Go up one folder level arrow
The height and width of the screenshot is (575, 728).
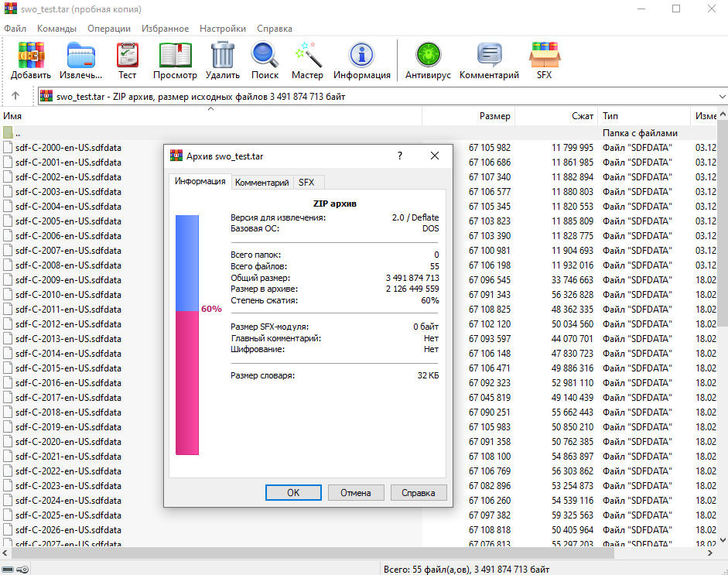pyautogui.click(x=15, y=97)
